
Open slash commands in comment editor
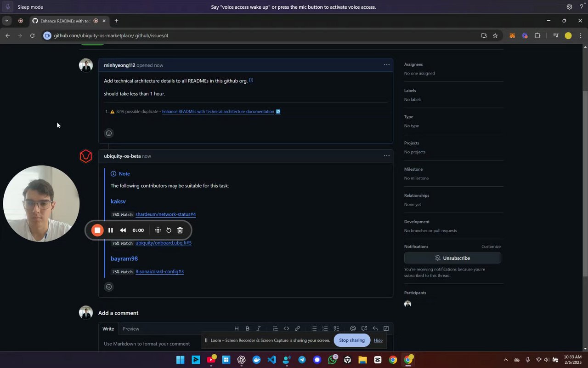[x=386, y=328]
